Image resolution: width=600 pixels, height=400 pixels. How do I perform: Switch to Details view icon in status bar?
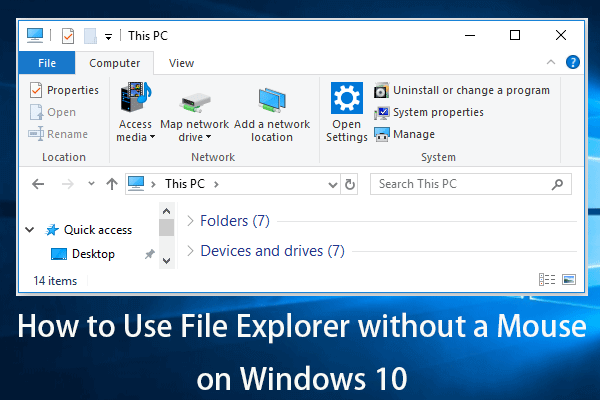pos(547,280)
